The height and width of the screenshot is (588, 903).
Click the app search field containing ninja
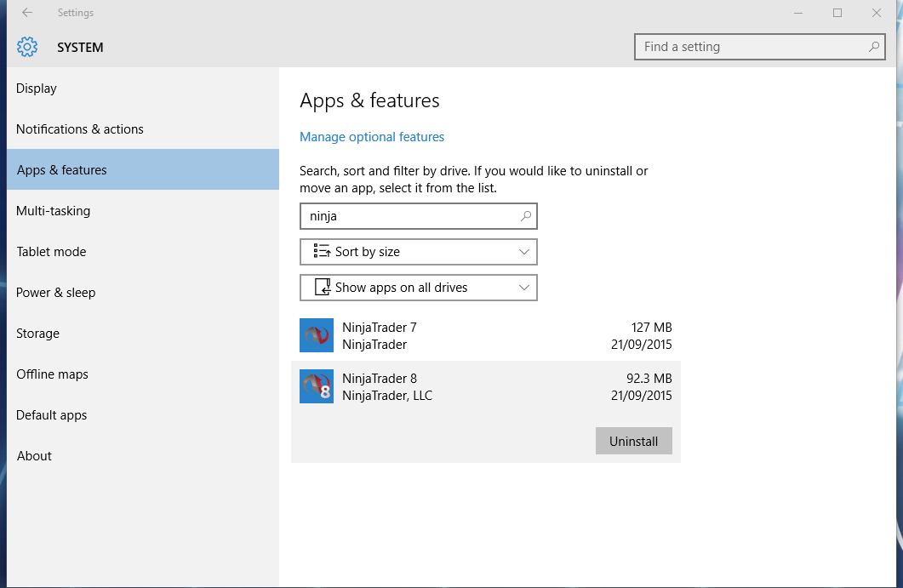click(409, 216)
